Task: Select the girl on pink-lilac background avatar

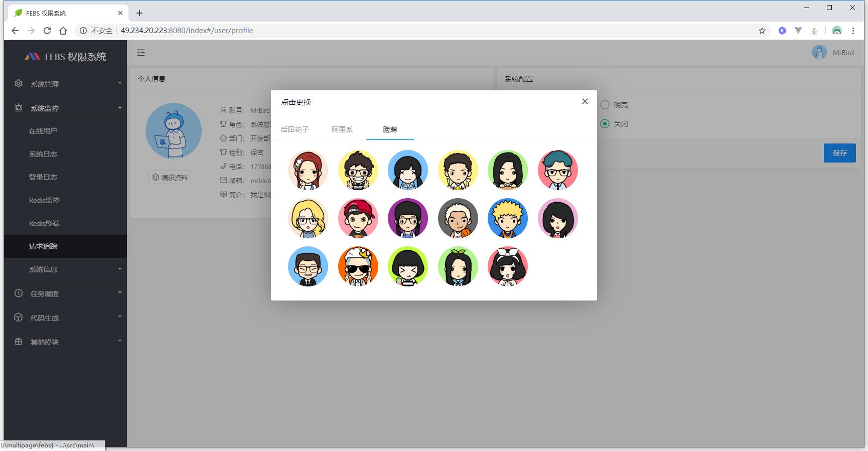Action: click(x=557, y=218)
